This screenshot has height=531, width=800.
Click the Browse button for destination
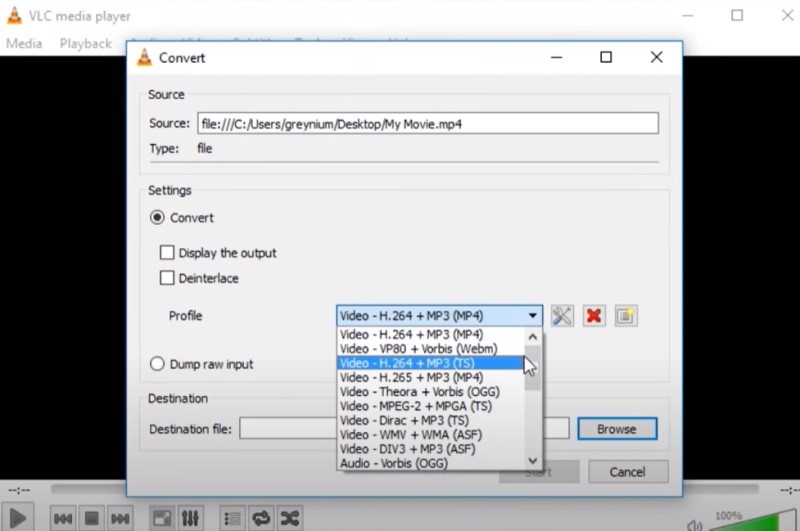tap(616, 429)
